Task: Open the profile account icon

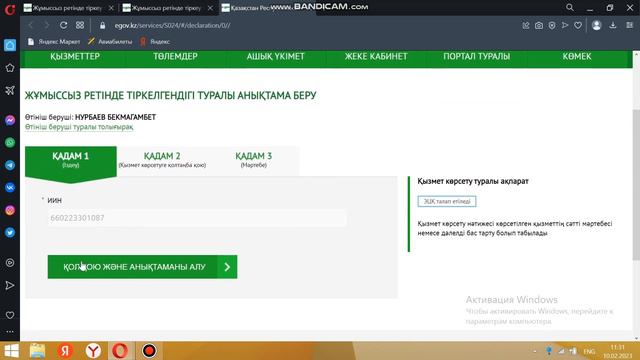Action: 596,25
